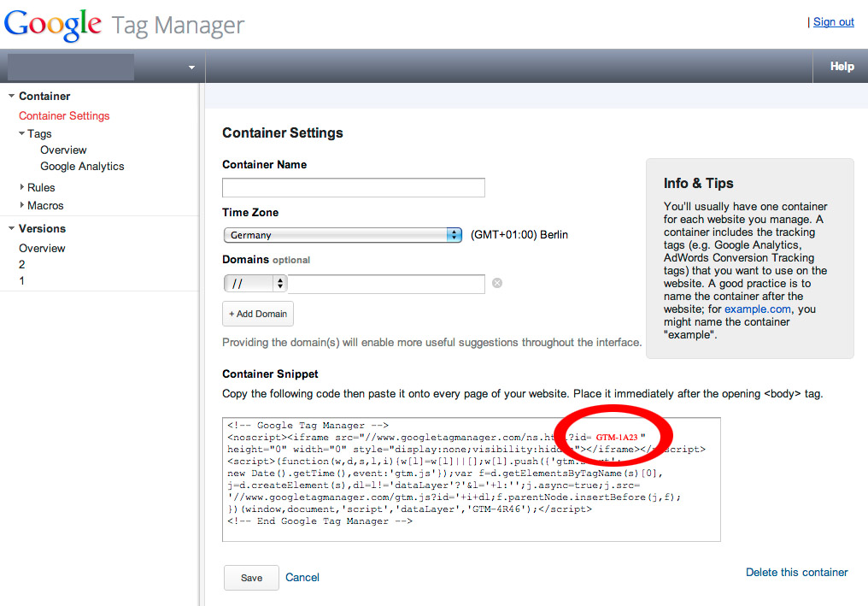Open the Help menu
Screen dimensions: 868x606
pos(842,67)
